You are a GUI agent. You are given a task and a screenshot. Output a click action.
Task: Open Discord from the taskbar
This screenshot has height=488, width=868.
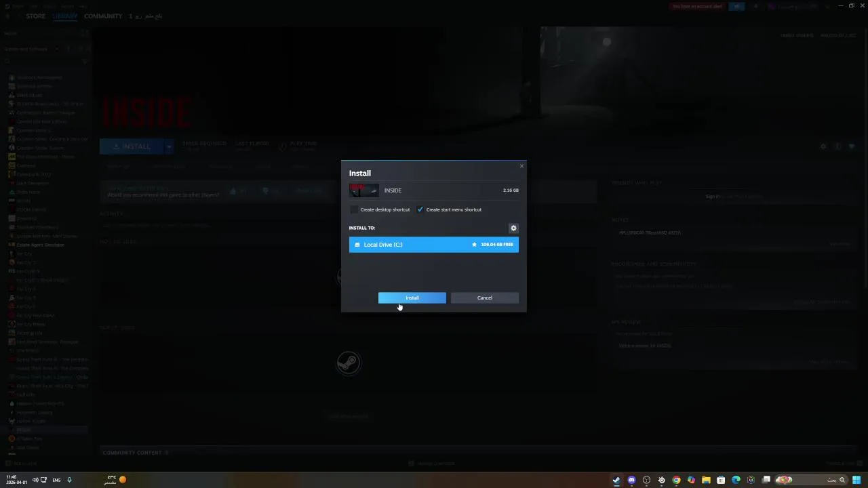pyautogui.click(x=631, y=480)
